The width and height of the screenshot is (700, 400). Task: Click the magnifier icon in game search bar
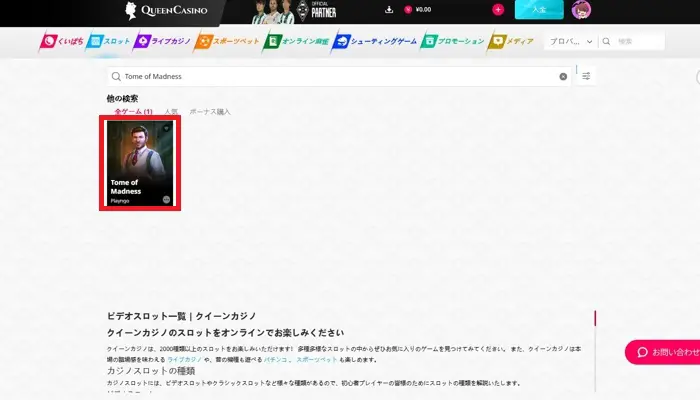click(x=117, y=76)
